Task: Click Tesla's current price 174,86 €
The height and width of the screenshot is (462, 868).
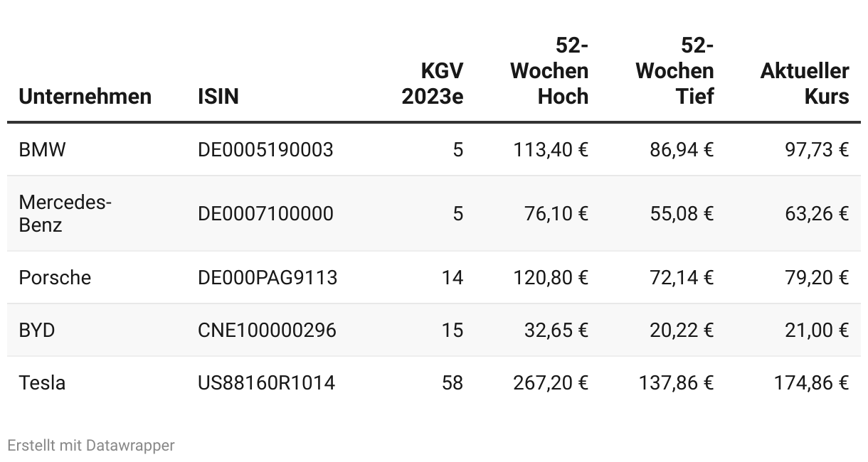Action: point(812,383)
